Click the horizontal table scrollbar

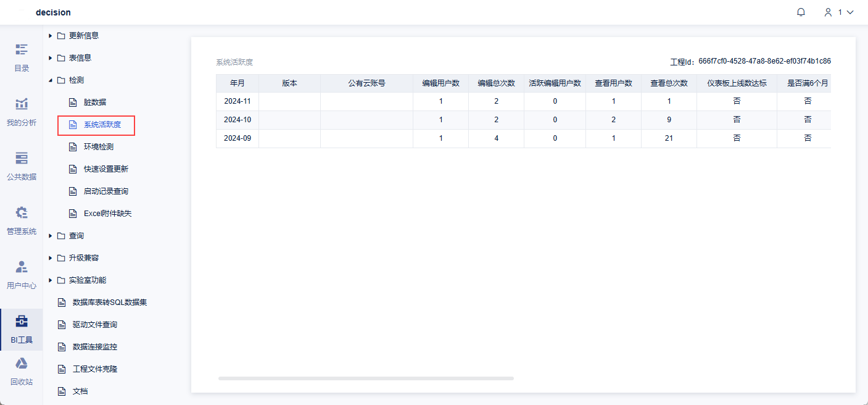click(x=366, y=378)
